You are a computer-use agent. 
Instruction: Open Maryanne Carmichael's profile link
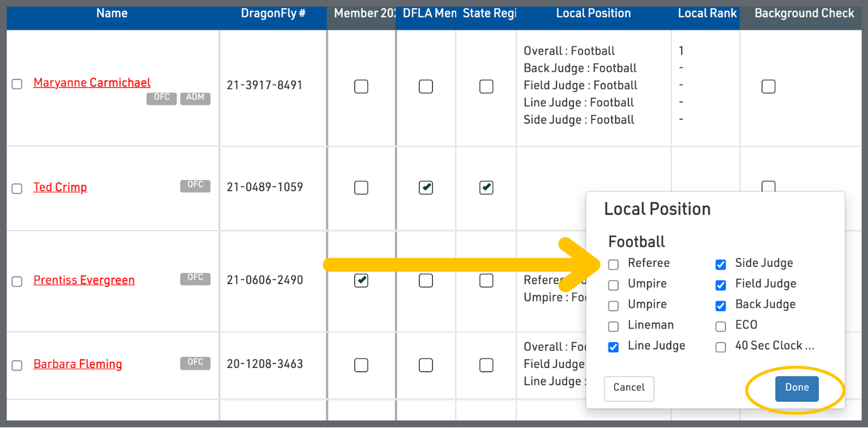(92, 83)
